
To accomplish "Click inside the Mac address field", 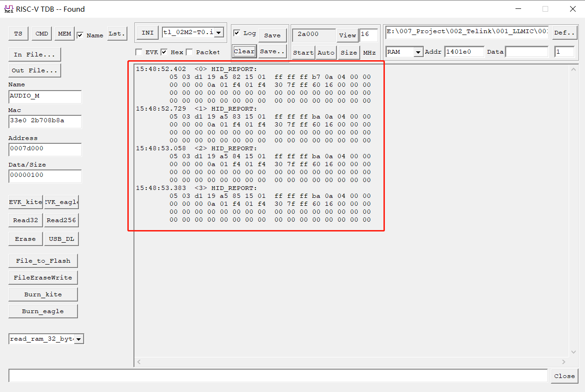I will pyautogui.click(x=45, y=121).
